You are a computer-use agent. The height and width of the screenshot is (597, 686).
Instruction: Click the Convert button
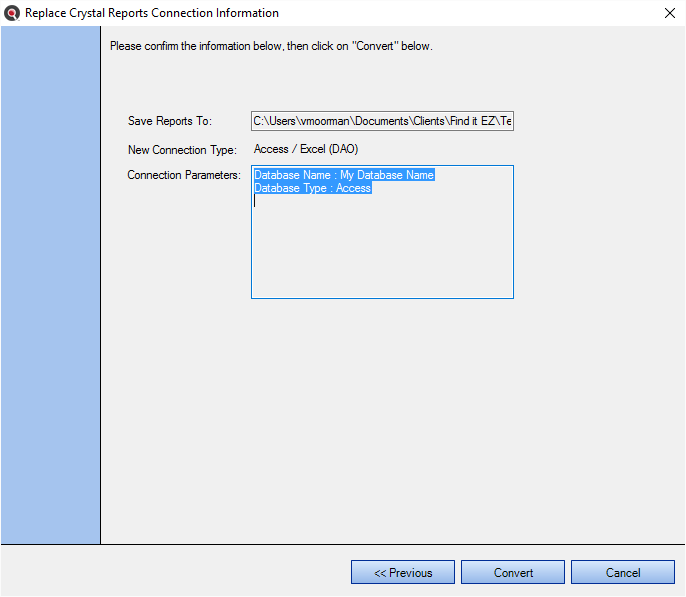tap(513, 572)
